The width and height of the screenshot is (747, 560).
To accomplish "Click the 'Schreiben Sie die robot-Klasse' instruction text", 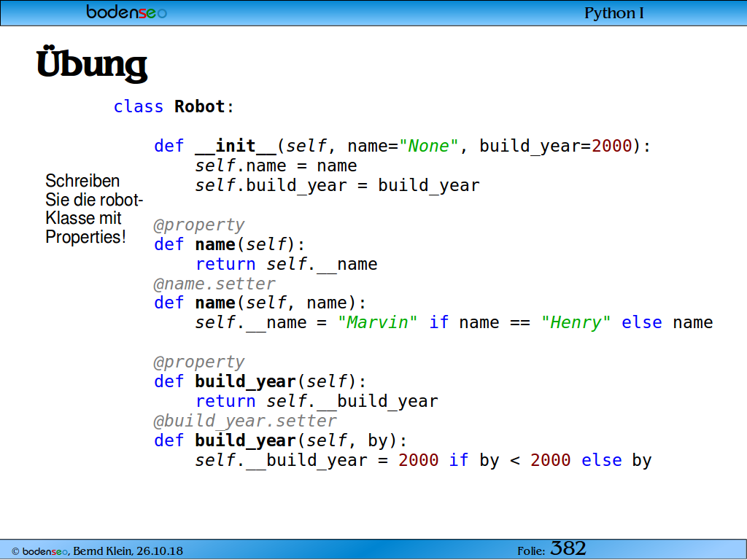I will tap(94, 209).
